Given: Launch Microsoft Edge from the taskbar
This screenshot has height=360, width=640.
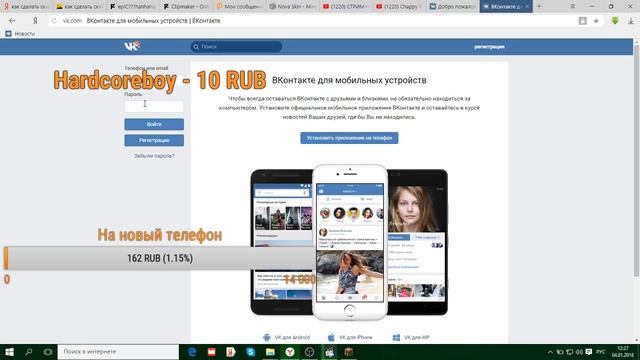Looking at the screenshot, I should pyautogui.click(x=192, y=352).
